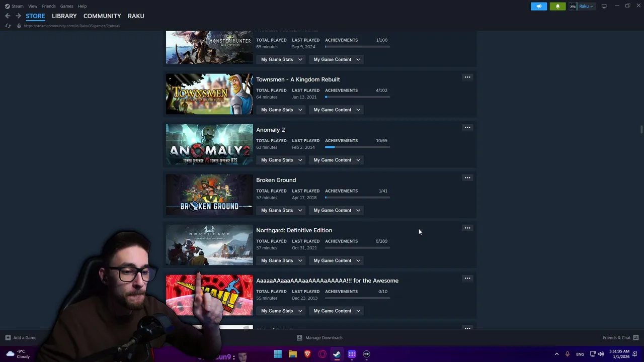Click the microphone tray icon

point(568,354)
